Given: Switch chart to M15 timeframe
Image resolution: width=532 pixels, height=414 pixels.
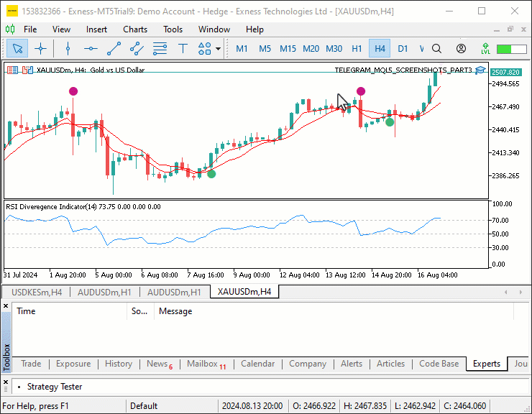Looking at the screenshot, I should pyautogui.click(x=288, y=49).
